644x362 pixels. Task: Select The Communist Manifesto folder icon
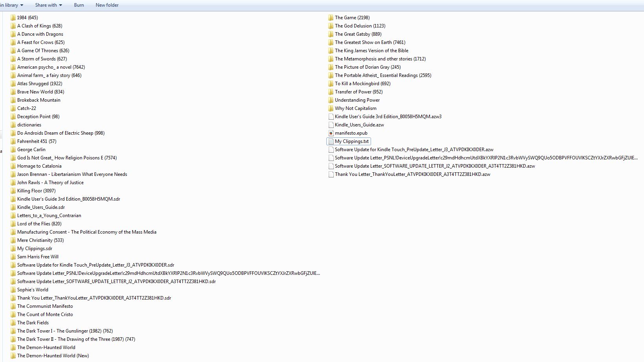(x=13, y=306)
